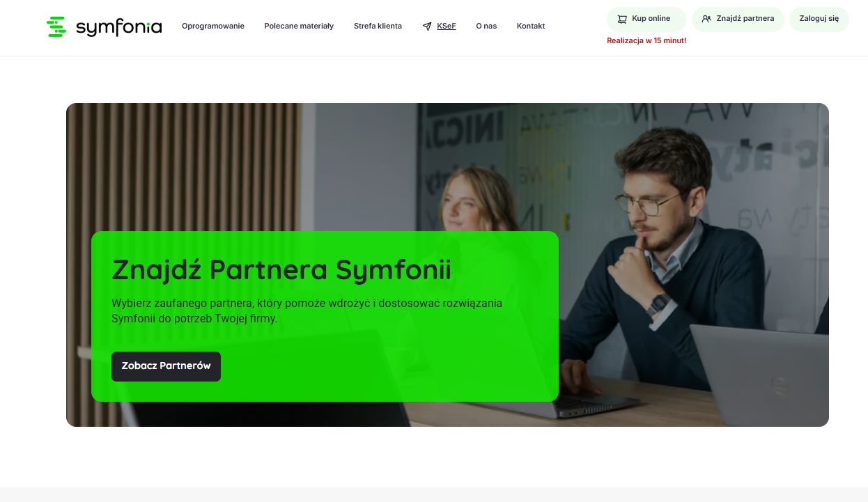Open the Zaloguj się login button
Viewport: 868px width, 502px height.
819,19
